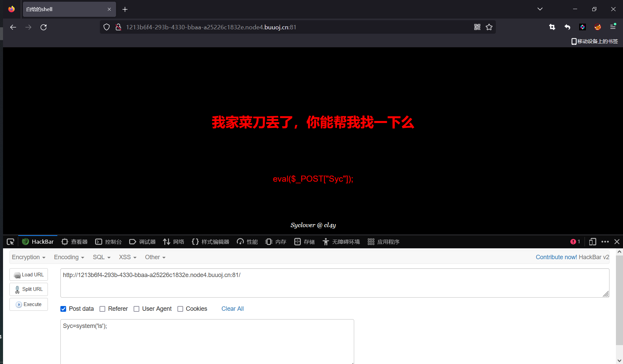The width and height of the screenshot is (623, 364).
Task: Open 移动设备上的书签 bookmarks folder
Action: coord(595,41)
